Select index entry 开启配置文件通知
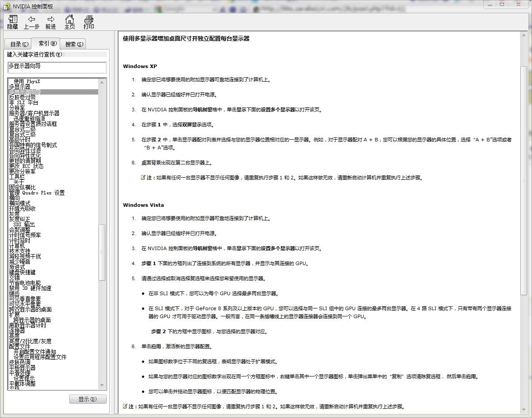532x418 pixels. 34,352
